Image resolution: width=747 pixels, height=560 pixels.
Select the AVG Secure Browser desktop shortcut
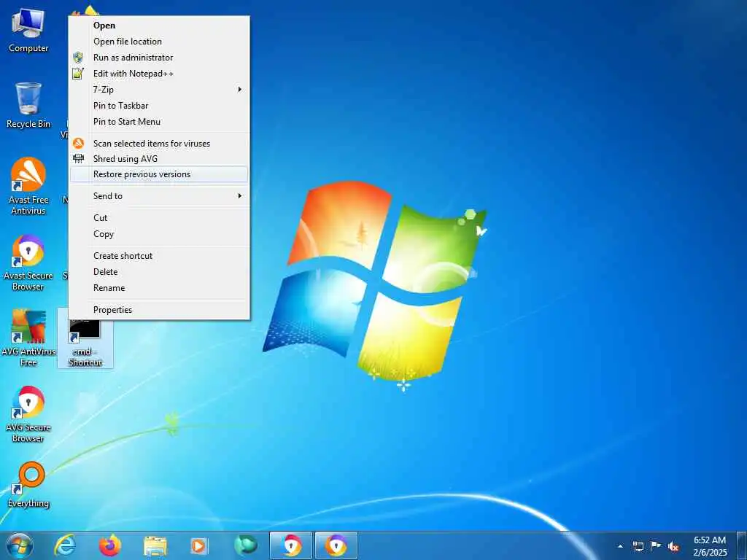point(28,414)
